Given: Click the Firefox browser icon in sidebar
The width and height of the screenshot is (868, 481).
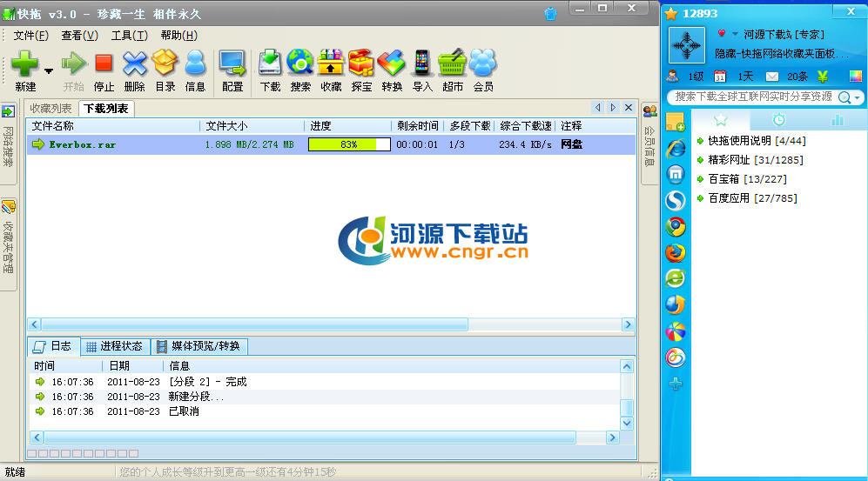Looking at the screenshot, I should tap(676, 252).
